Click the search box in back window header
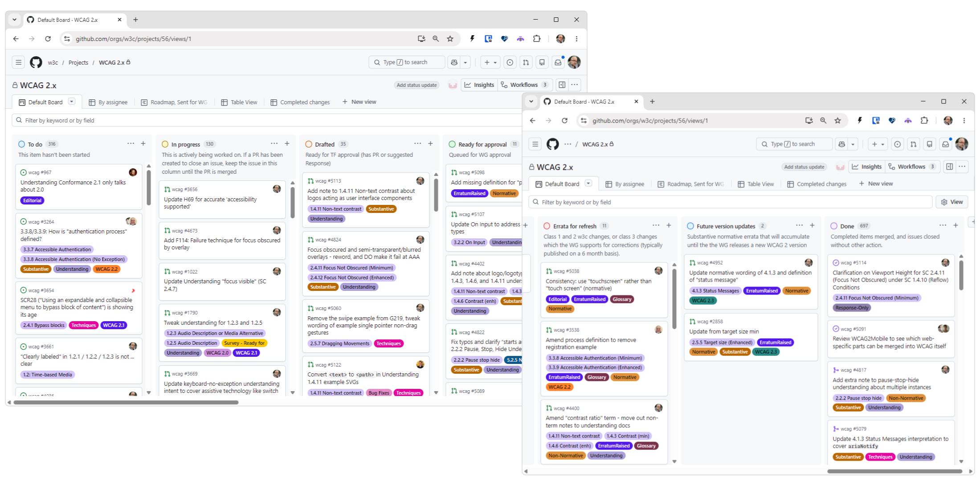980x490 pixels. click(406, 62)
